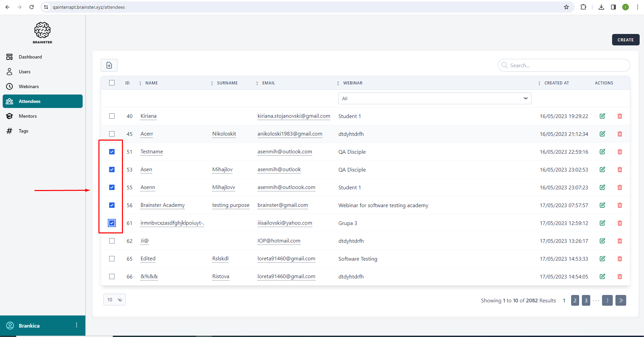Check the checkbox for attendee ID 62
Viewport: 644px width, 337px height.
pos(112,241)
